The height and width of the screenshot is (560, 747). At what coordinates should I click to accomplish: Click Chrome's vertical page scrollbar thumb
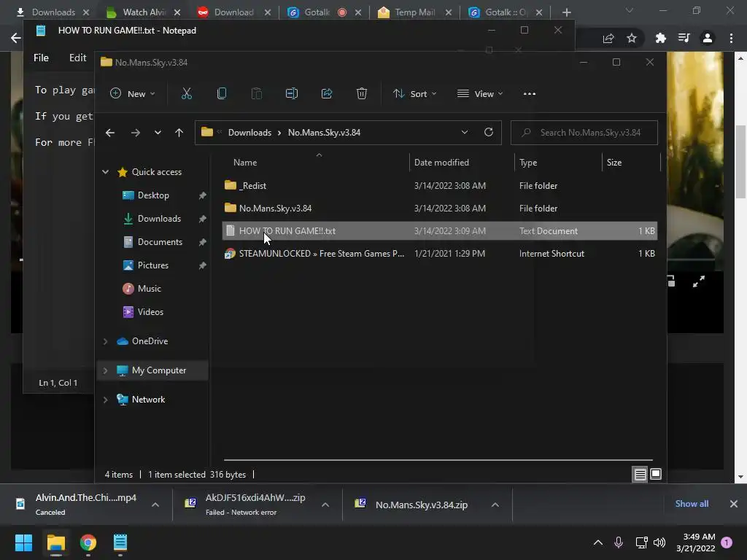(x=740, y=162)
